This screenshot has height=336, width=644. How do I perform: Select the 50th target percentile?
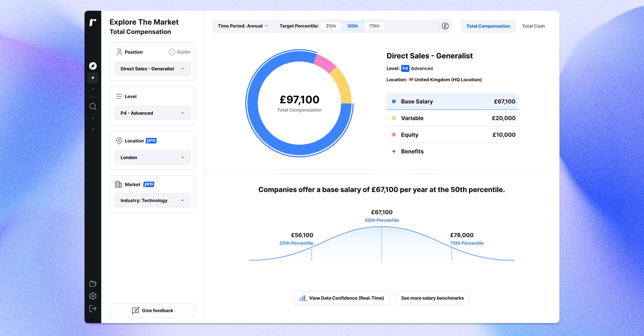[x=353, y=26]
